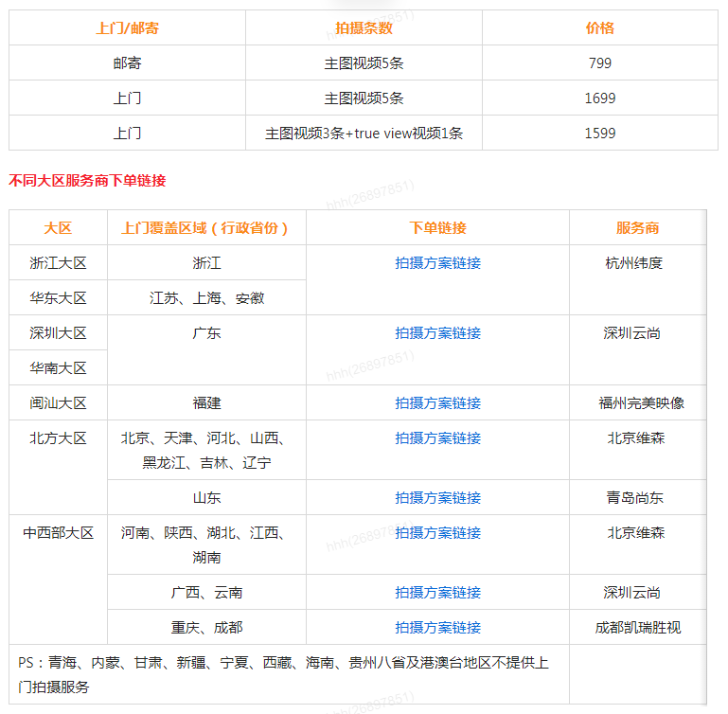This screenshot has height=714, width=728.
Task: Click the 福州完美映像 provider cell
Action: click(x=641, y=403)
